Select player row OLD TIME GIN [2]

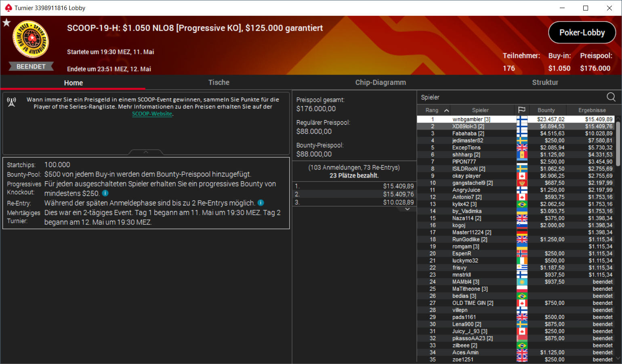coord(516,303)
